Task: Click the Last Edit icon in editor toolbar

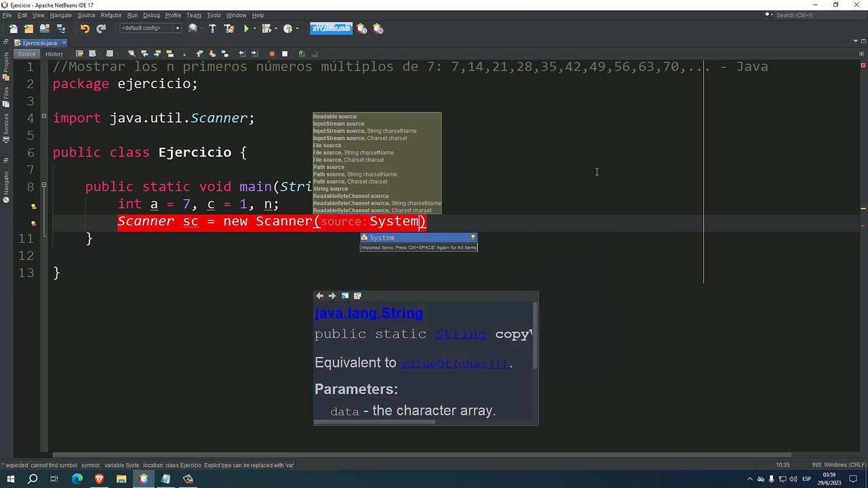Action: [x=79, y=54]
